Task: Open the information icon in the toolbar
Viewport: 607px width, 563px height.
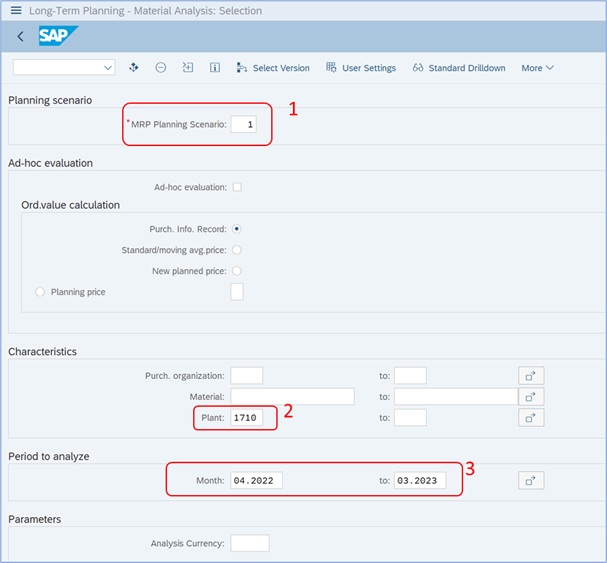Action: click(x=215, y=68)
